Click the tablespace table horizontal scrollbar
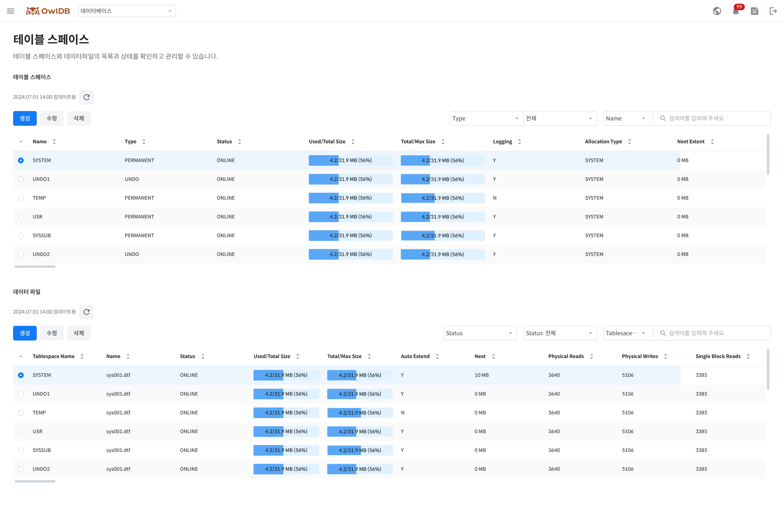784x532 pixels. [x=35, y=267]
